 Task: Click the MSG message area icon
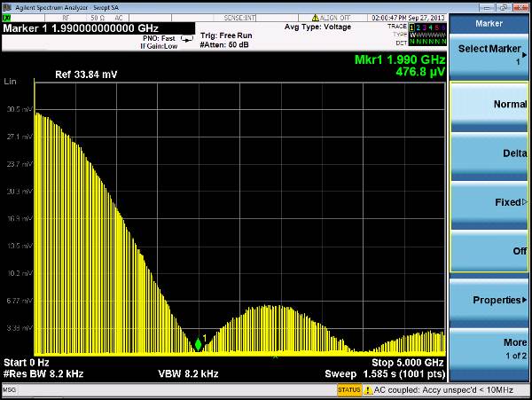point(10,389)
